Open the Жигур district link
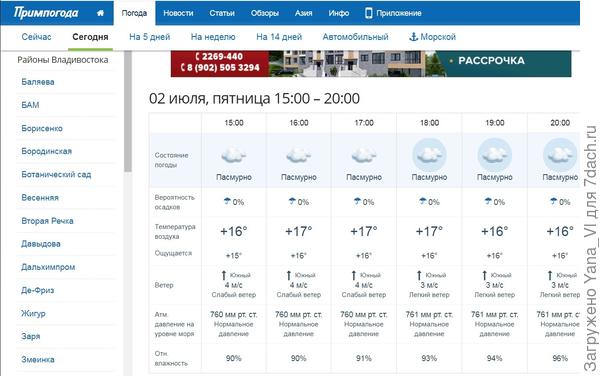Viewport: 600px width, 376px height. (x=33, y=313)
